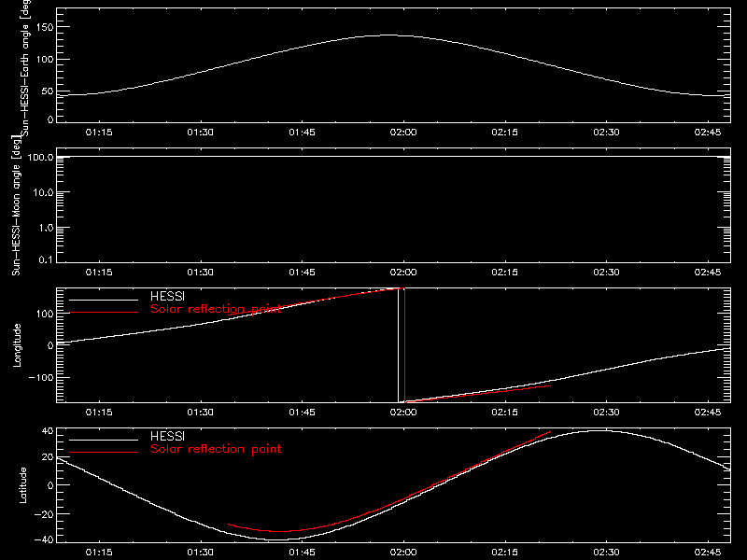Select the 20 tick on Latitude axis
Screen dimensions: 747x560
(x=48, y=457)
